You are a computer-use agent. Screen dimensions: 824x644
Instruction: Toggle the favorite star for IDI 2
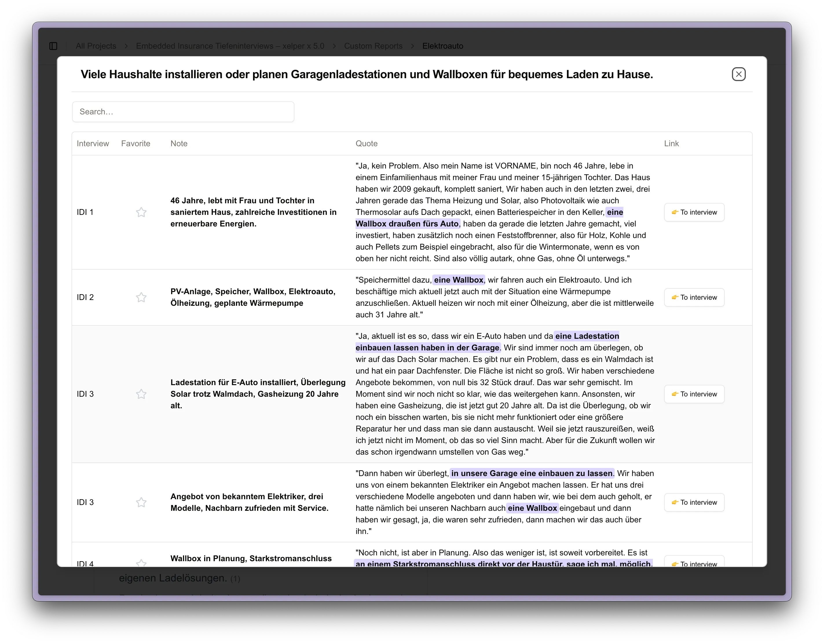click(141, 297)
